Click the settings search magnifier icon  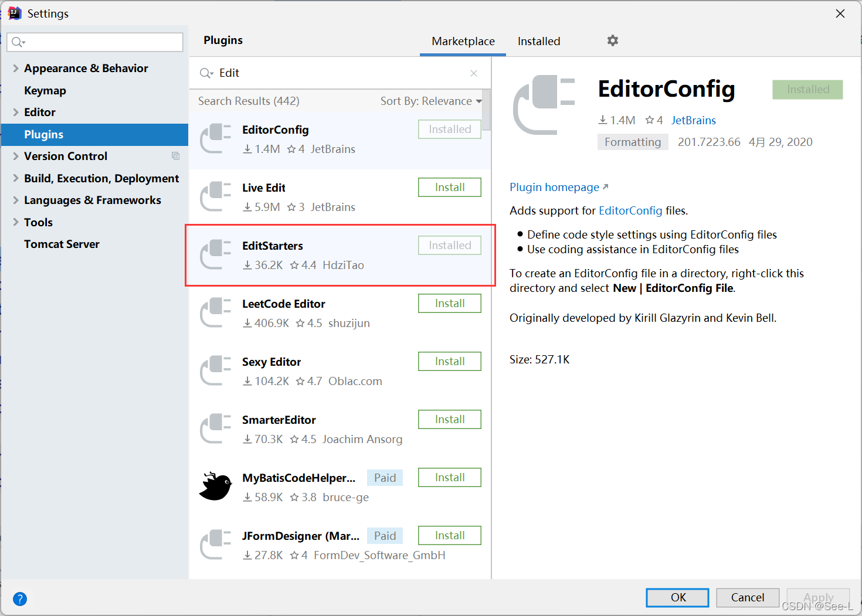pyautogui.click(x=18, y=42)
